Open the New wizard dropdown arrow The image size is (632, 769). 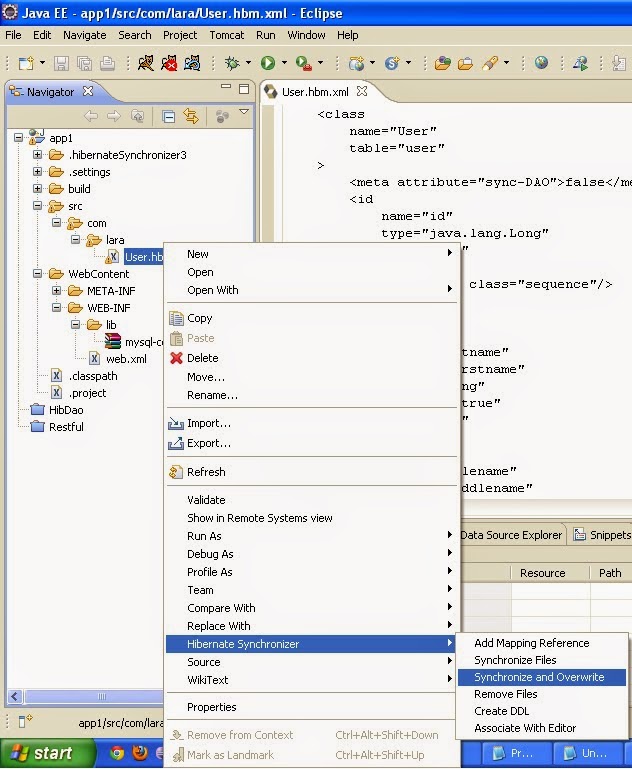[x=42, y=63]
